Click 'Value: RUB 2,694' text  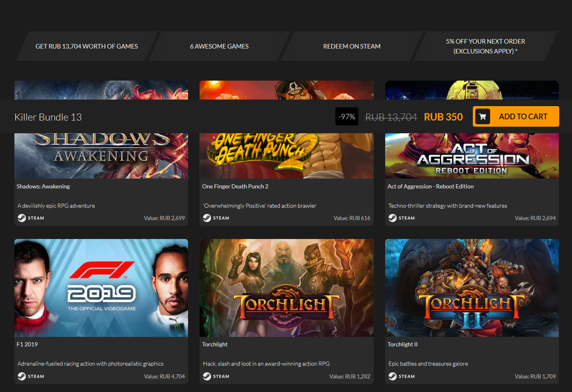pyautogui.click(x=535, y=218)
